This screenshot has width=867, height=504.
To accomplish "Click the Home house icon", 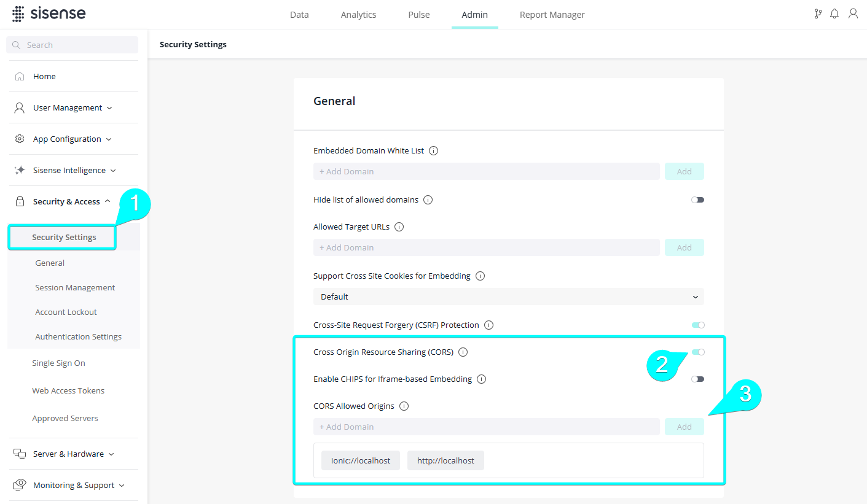I will coord(20,76).
